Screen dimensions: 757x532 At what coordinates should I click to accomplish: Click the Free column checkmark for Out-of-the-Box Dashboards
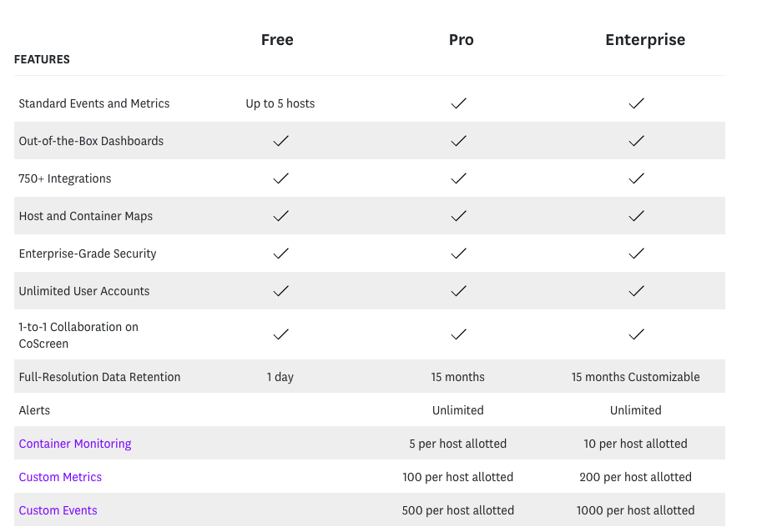[281, 141]
